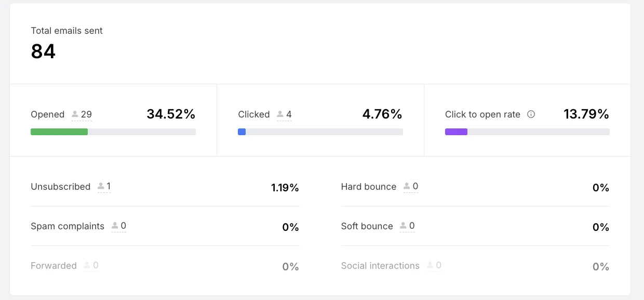The height and width of the screenshot is (300, 644).
Task: Open the 4 clicked subscribers list
Action: coord(289,114)
